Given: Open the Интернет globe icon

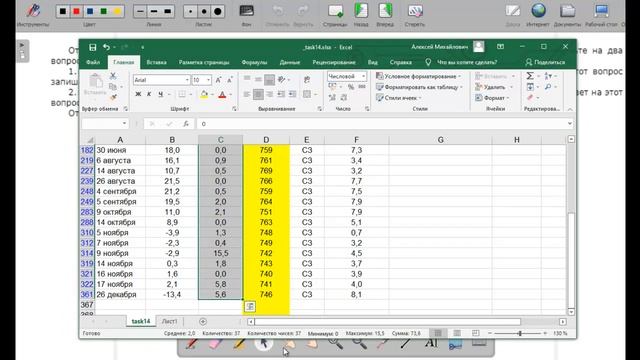Looking at the screenshot, I should 538,11.
